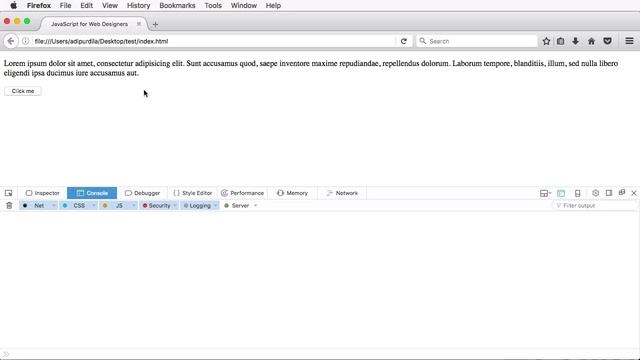Open the Help menu
Screen dimensions: 640x360
click(x=273, y=6)
